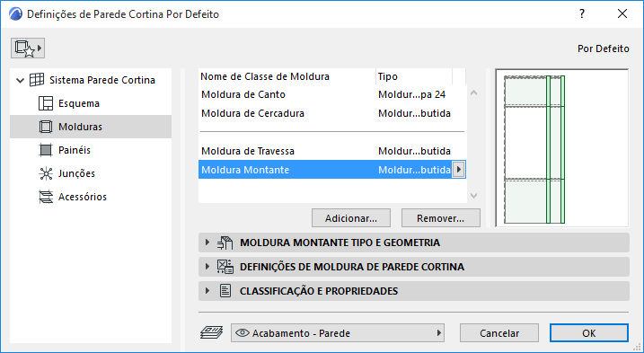This screenshot has height=353, width=644.
Task: Click the Adicionar... button
Action: [x=351, y=218]
